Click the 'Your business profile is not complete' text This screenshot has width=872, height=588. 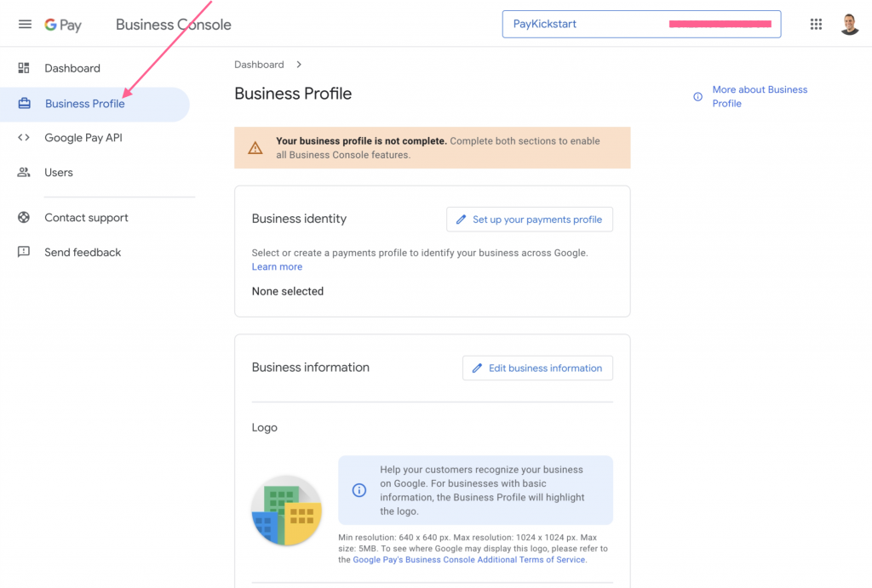pos(361,141)
